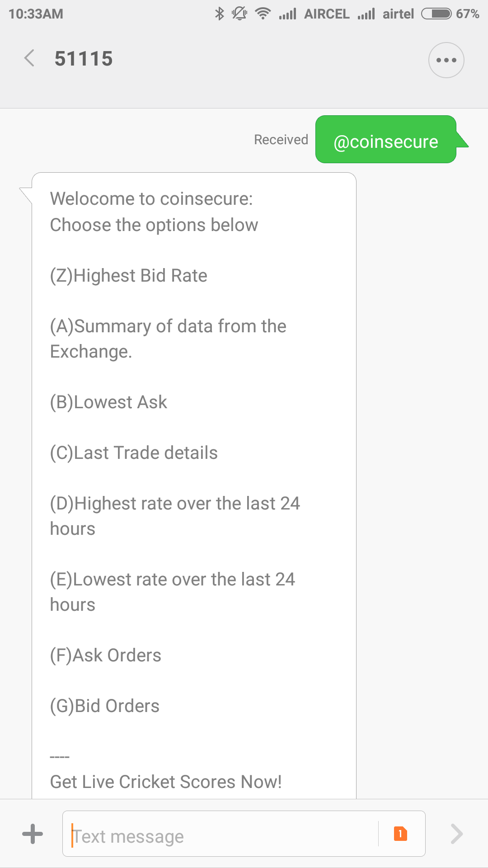
Task: Tap Get Live Cricket Scores Now text
Action: [166, 782]
